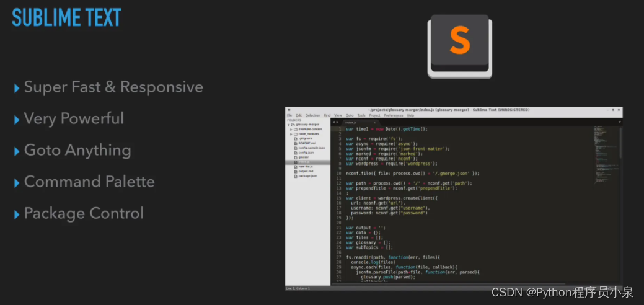Click the 'Package Control' bullet
Viewport: 644px width, 305px height.
click(x=84, y=213)
